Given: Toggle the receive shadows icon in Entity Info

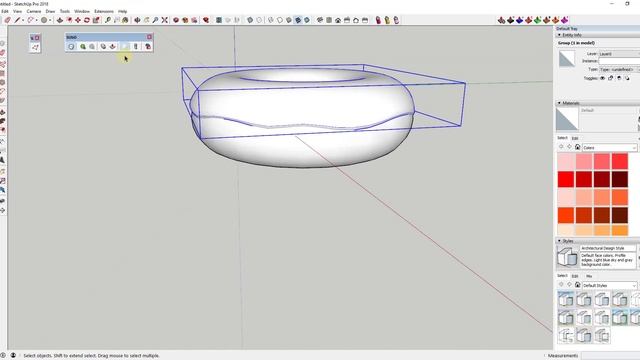Looking at the screenshot, I should [619, 78].
